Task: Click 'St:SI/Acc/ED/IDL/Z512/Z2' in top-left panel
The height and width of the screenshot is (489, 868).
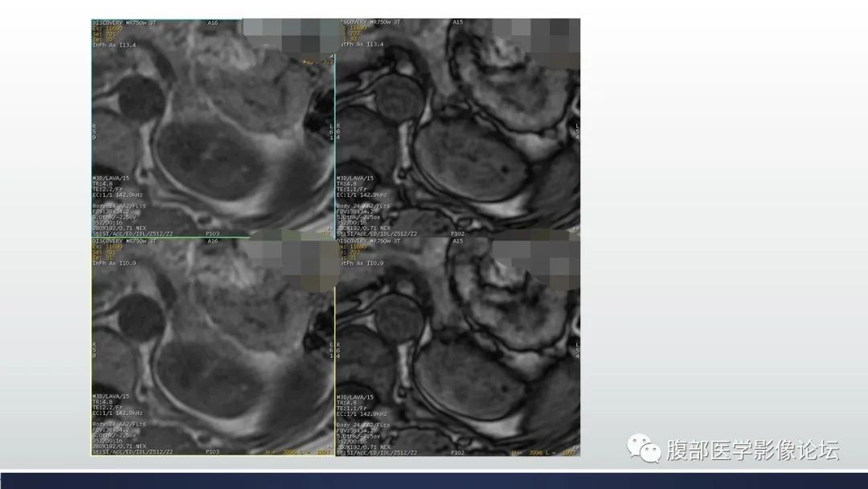Action: [x=133, y=234]
